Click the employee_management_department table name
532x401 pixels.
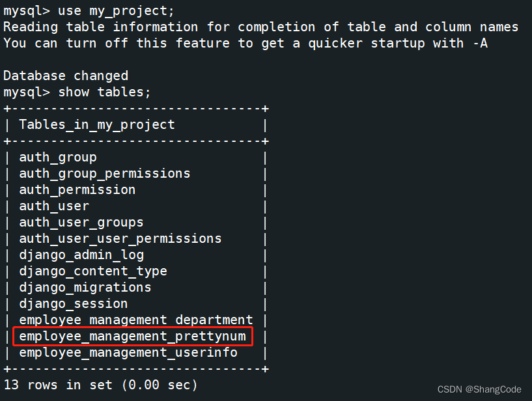135,320
